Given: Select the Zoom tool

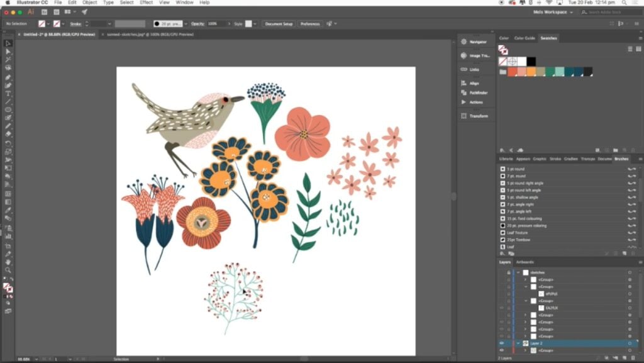Looking at the screenshot, I should 8,270.
